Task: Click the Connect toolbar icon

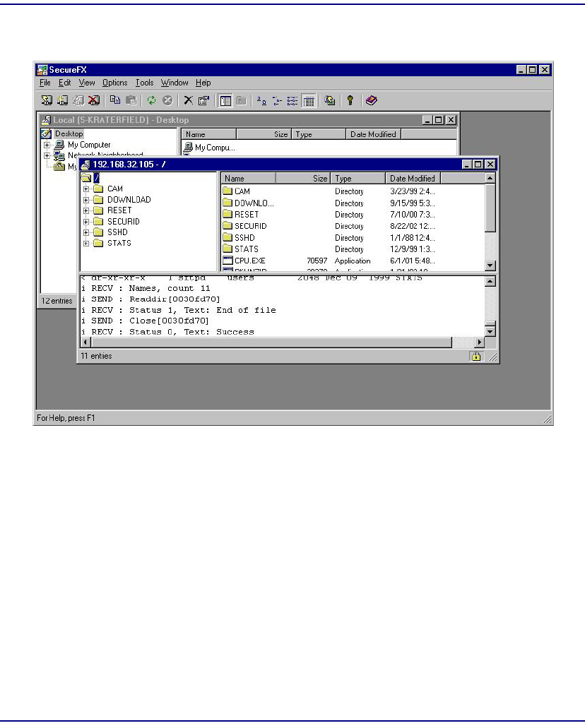Action: click(47, 100)
